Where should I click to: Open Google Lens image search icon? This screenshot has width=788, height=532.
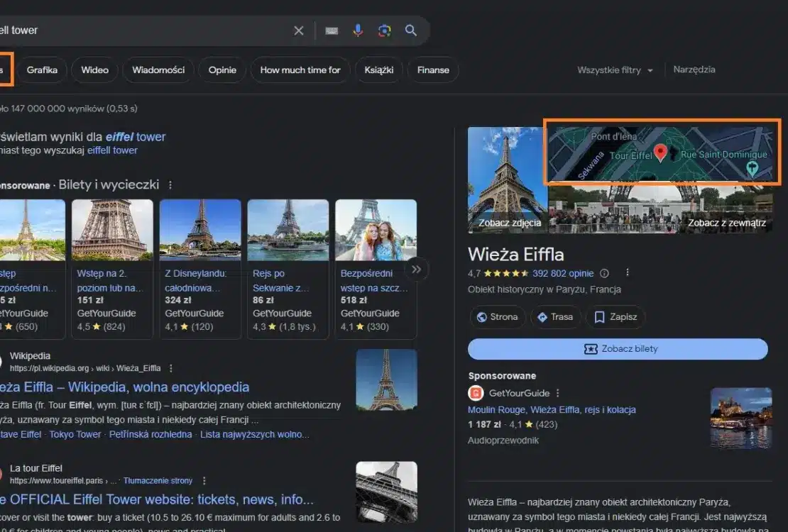[384, 31]
